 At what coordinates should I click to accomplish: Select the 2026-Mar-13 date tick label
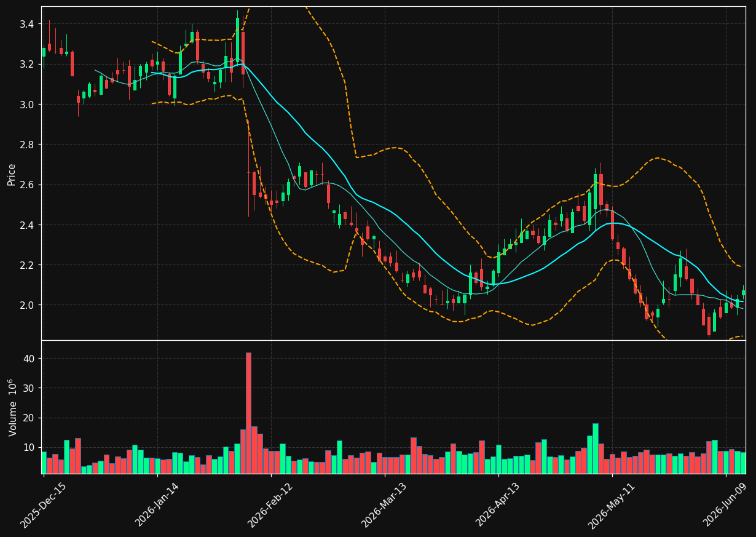pyautogui.click(x=385, y=505)
